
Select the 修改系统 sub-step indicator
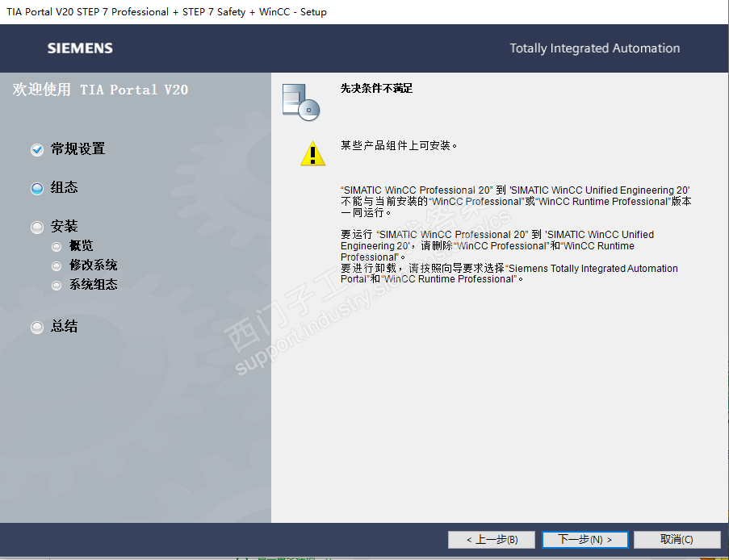(x=57, y=265)
